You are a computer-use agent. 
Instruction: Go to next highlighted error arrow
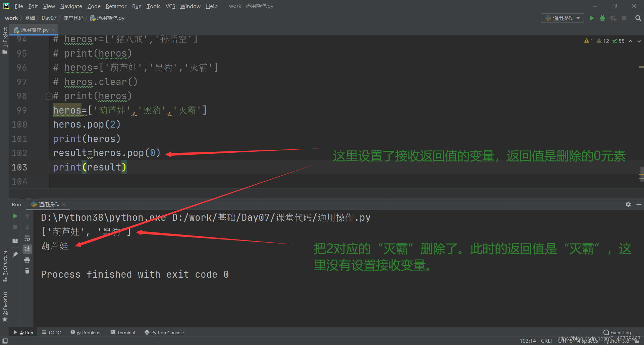point(639,41)
